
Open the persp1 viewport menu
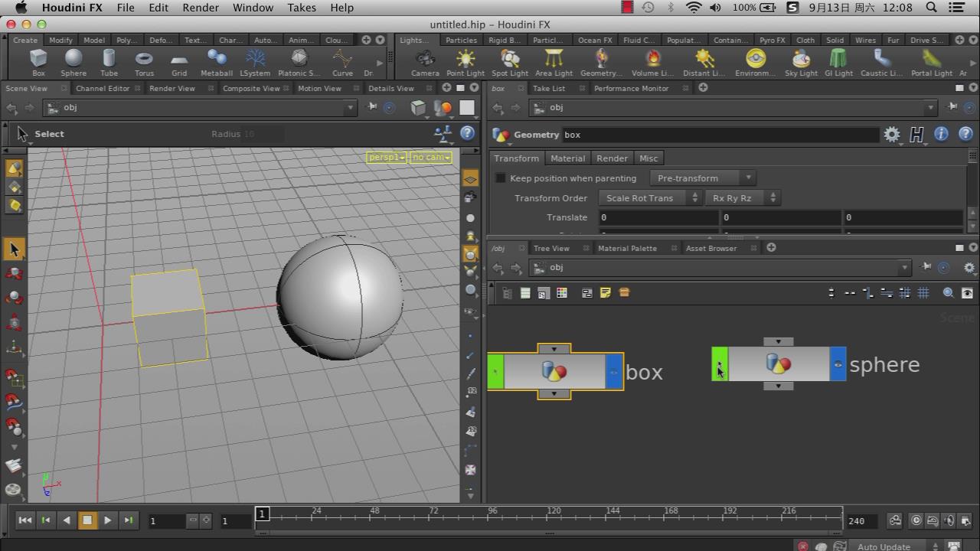(386, 157)
